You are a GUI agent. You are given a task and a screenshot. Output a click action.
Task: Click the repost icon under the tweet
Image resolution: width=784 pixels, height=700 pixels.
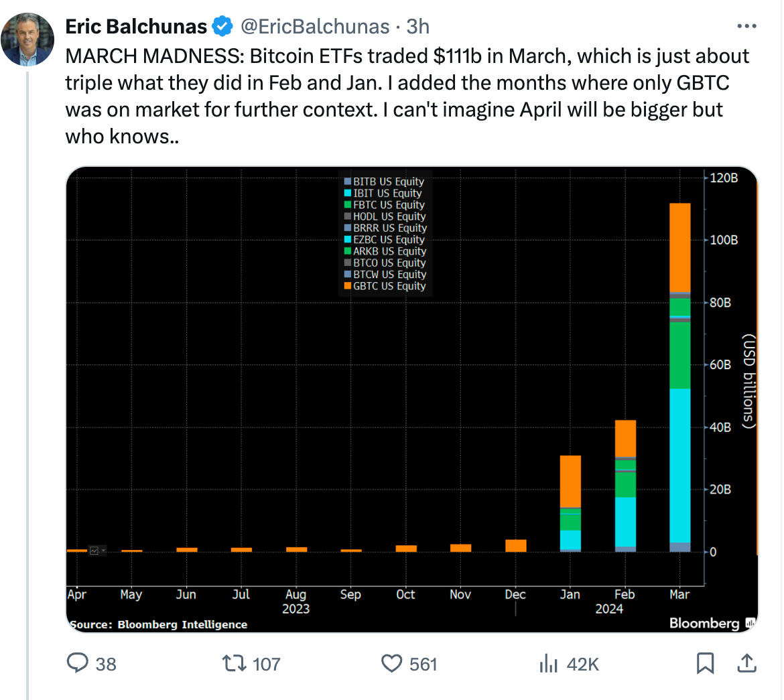(x=231, y=664)
